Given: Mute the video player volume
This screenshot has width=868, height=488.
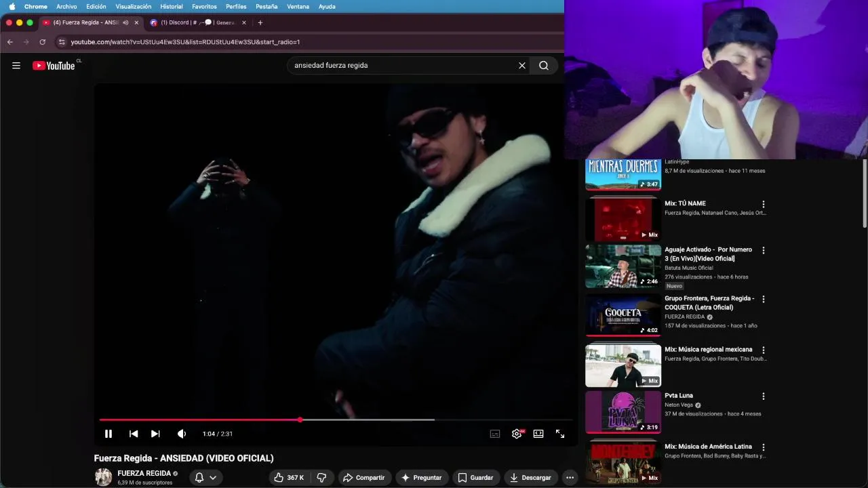Looking at the screenshot, I should pos(182,434).
